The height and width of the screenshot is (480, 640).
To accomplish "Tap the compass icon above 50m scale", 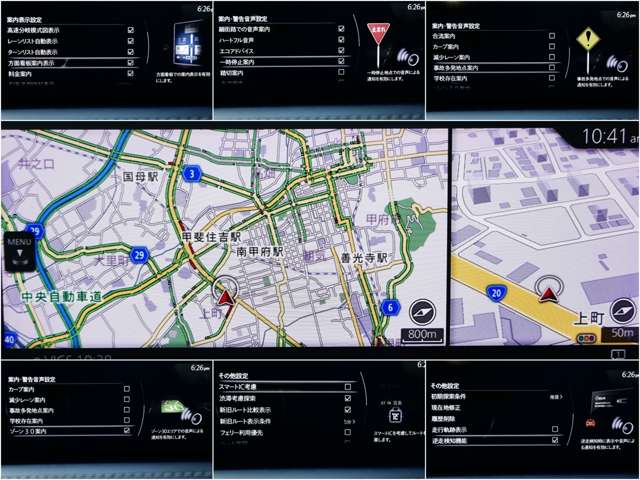I will point(623,311).
